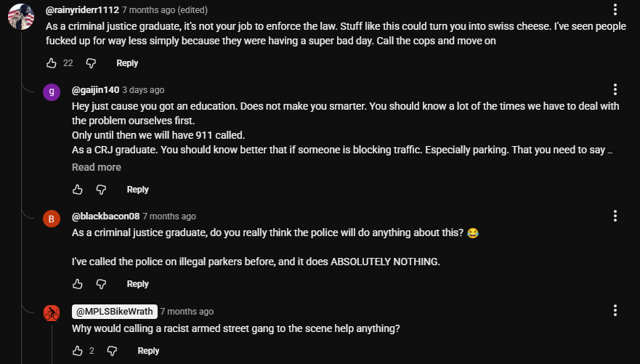Viewport: 640px width, 364px height.
Task: Dislike the @blackbacon08 reply
Action: point(102,284)
